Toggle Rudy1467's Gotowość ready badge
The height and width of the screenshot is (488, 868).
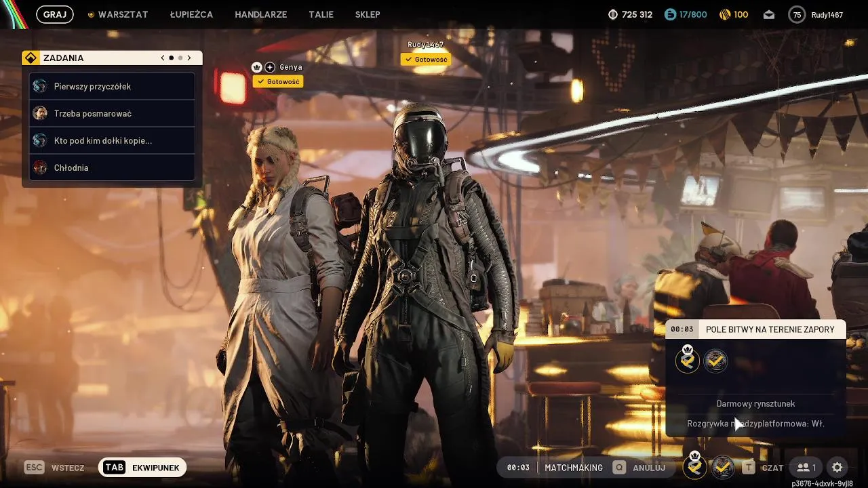(x=426, y=60)
